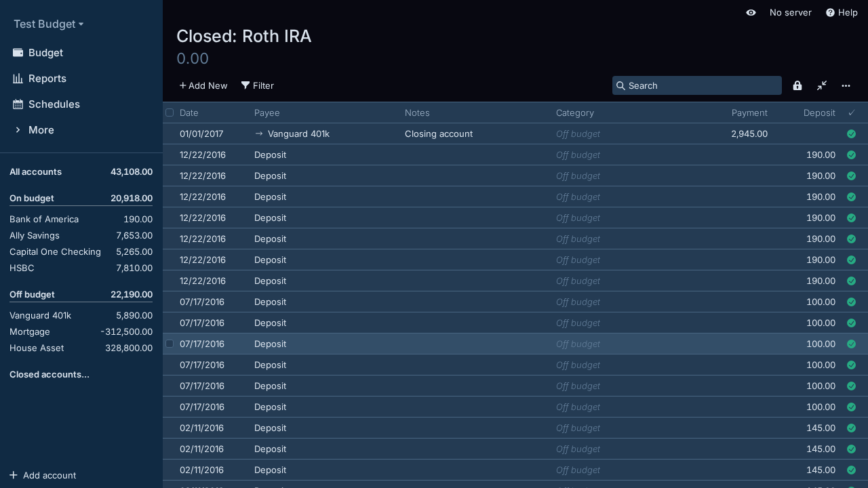Viewport: 868px width, 488px height.
Task: Open the Filter menu
Action: pos(258,85)
